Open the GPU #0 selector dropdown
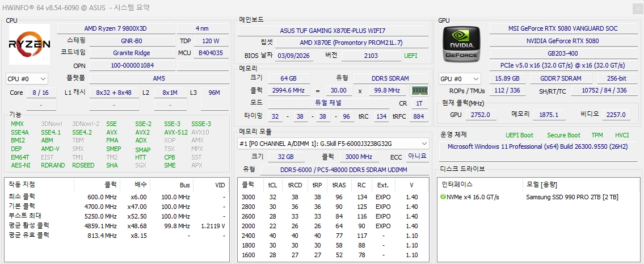The height and width of the screenshot is (264, 644). (x=460, y=78)
